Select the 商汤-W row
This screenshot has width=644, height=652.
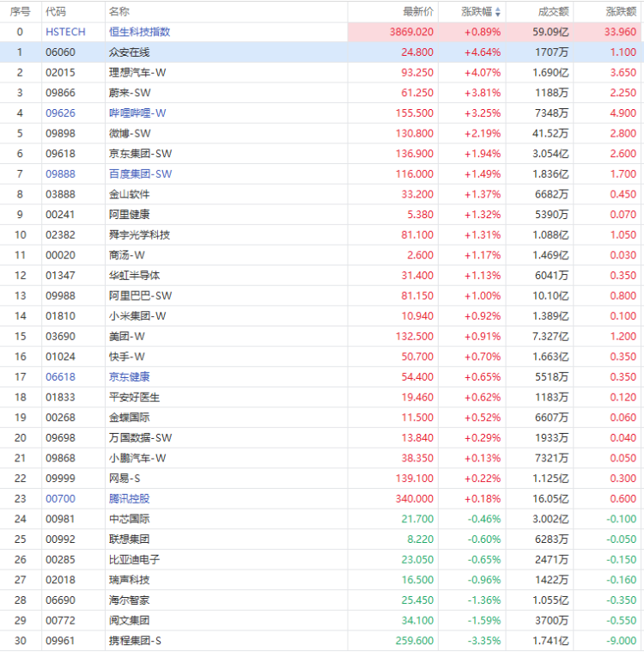click(x=322, y=255)
